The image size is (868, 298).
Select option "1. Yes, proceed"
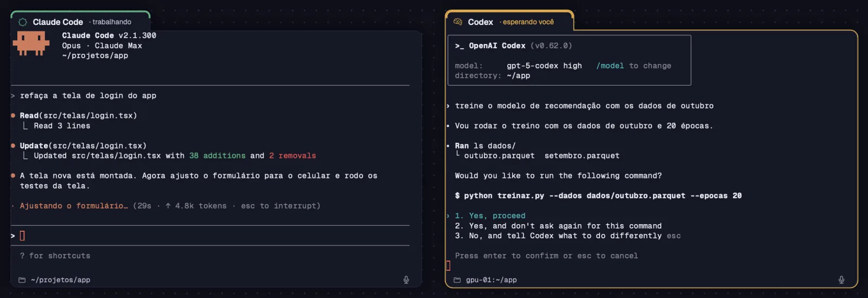(x=490, y=216)
